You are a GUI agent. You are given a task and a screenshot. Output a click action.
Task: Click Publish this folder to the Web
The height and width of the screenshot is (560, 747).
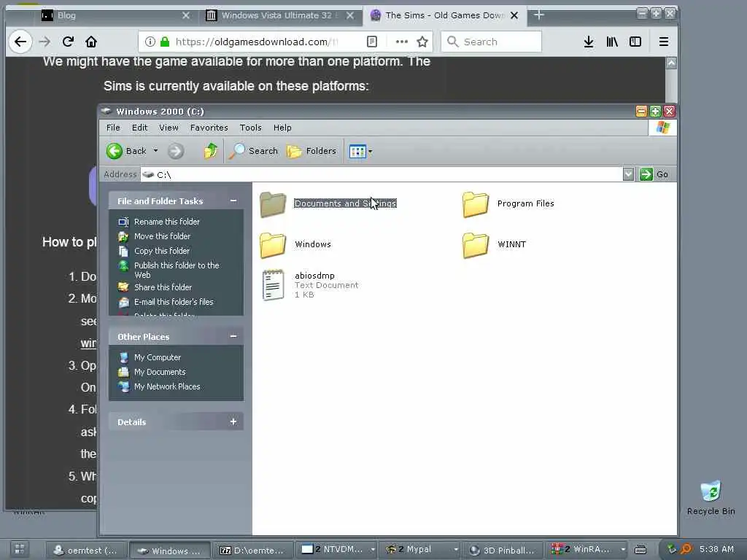coord(177,270)
